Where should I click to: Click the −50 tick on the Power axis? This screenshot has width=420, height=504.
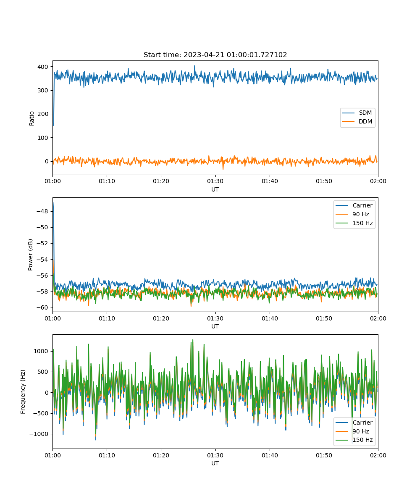point(43,227)
